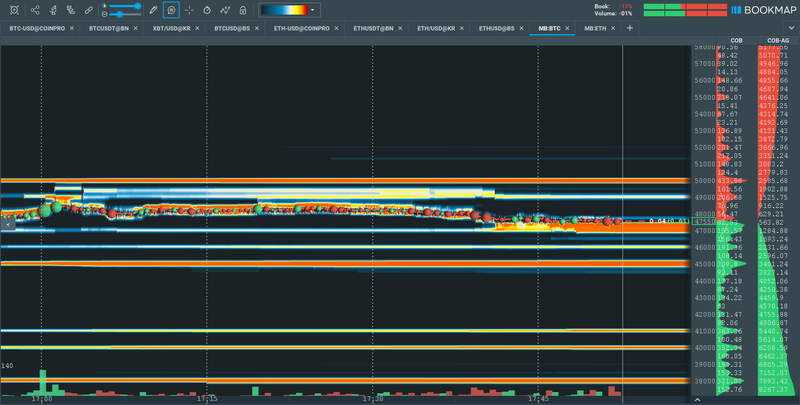Click the highlighted 47550 current price label

(705, 222)
